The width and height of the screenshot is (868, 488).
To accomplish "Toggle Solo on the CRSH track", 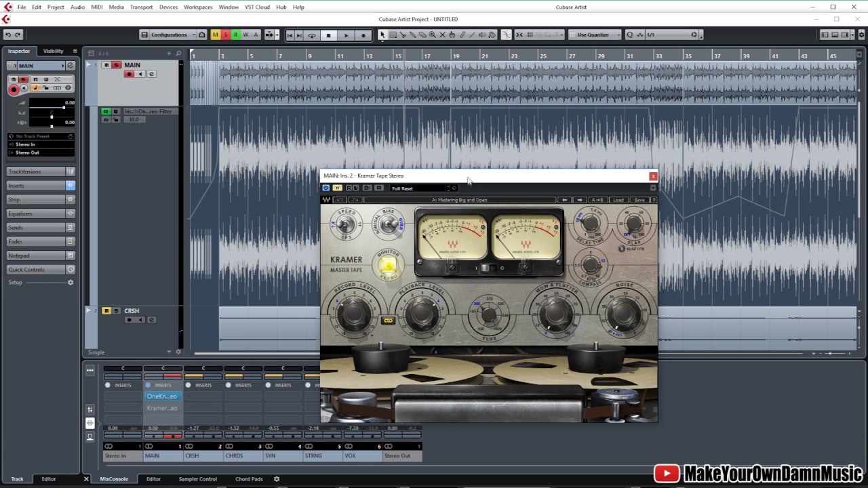I will [116, 311].
